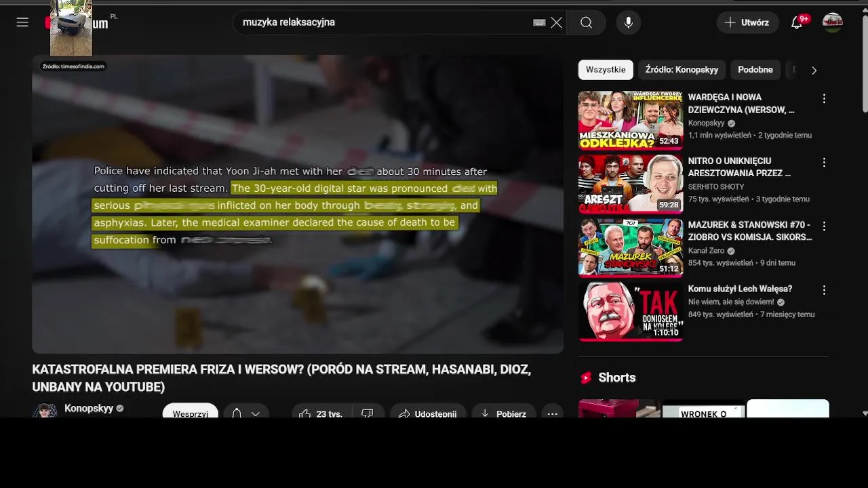The image size is (868, 488).
Task: Click the Shorts section heading
Action: (616, 378)
